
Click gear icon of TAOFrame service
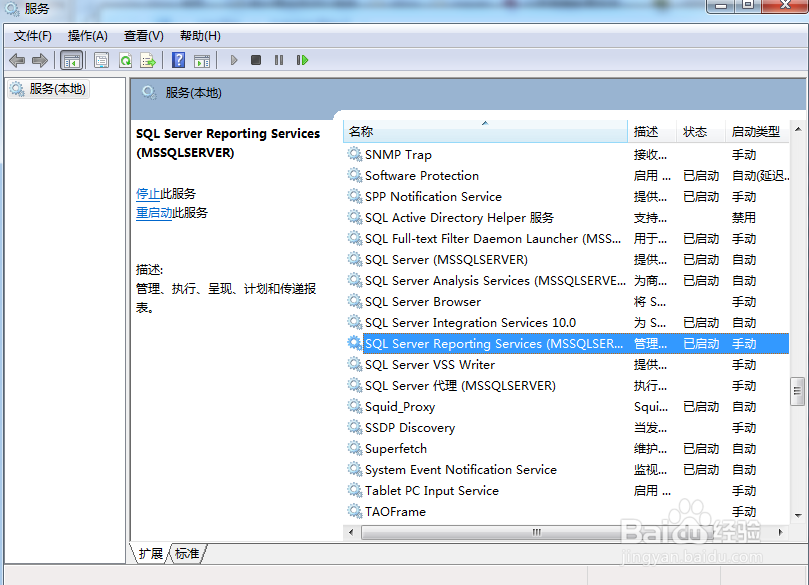pyautogui.click(x=354, y=511)
